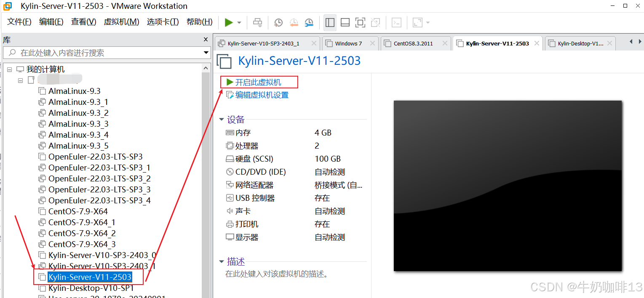Viewport: 644px width, 298px height.
Task: Click AlmaLinux-9.3_2 VM icon
Action: point(42,113)
